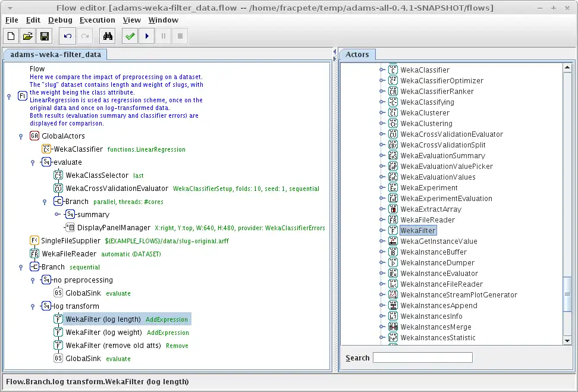
Task: Click the WekaFilter (remove old atts) icon
Action: coord(58,345)
